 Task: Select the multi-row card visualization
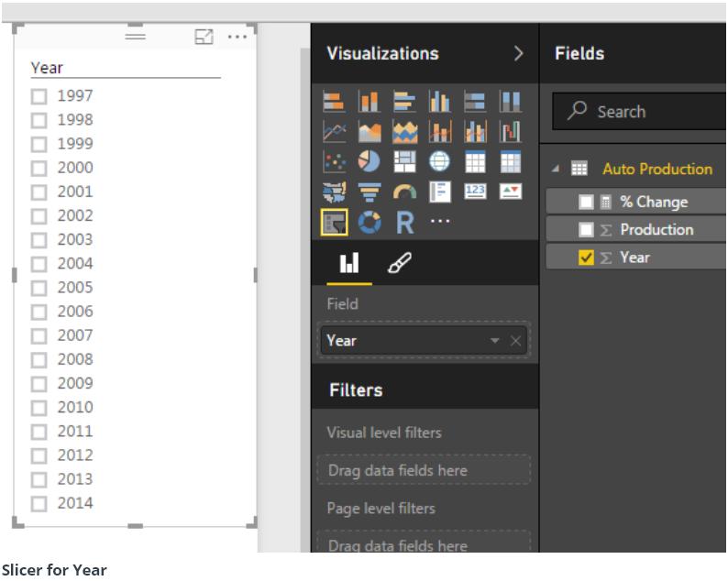pos(440,192)
